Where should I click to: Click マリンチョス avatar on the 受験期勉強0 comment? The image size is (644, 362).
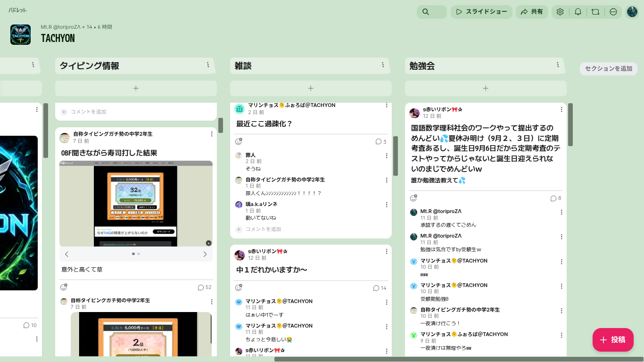coord(413,286)
